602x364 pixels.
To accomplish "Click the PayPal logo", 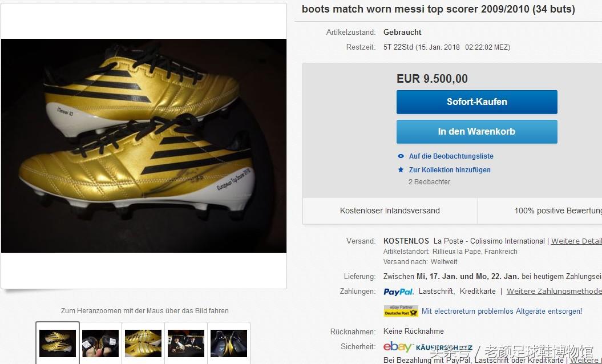I will 398,292.
